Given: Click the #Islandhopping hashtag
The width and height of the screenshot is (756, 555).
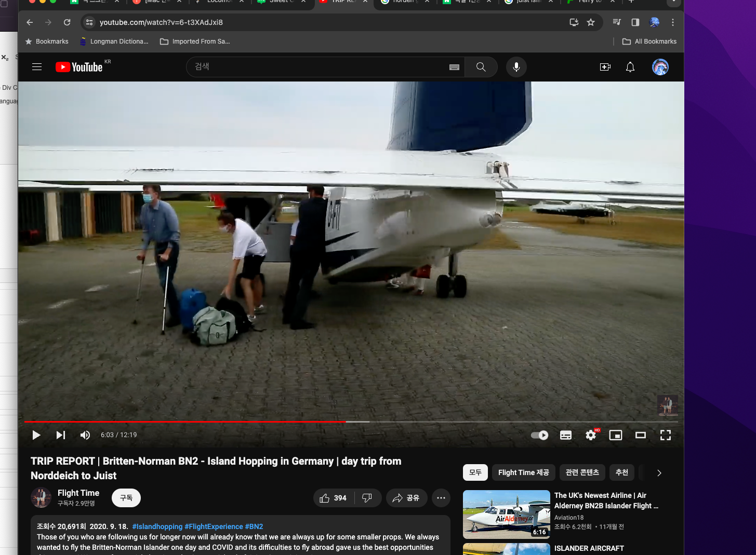Looking at the screenshot, I should click(x=157, y=526).
